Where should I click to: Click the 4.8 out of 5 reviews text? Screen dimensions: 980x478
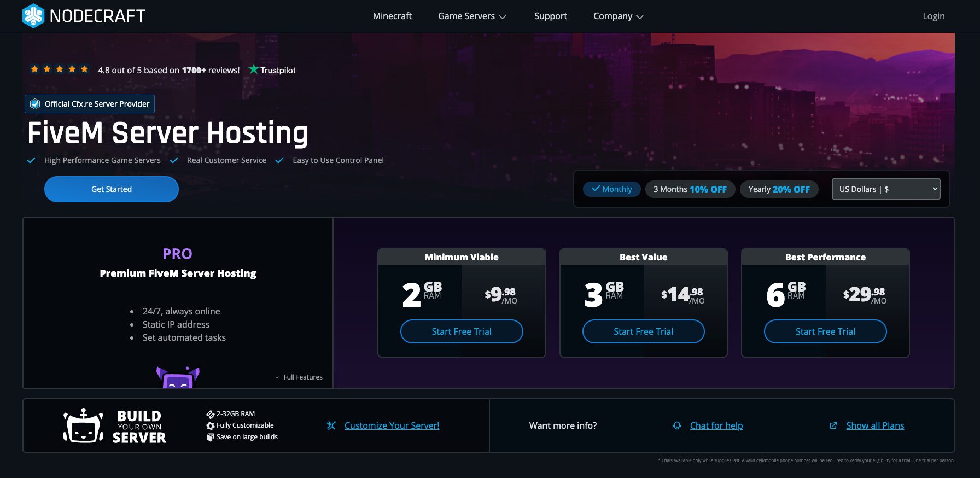[168, 70]
